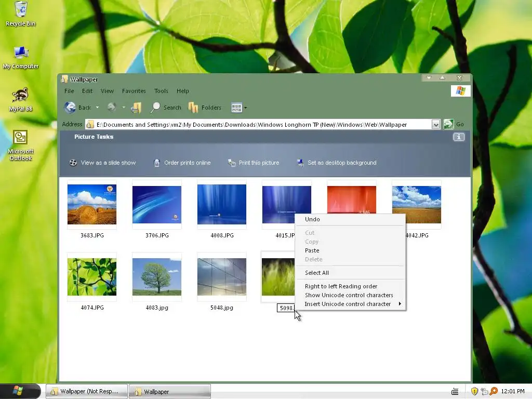This screenshot has height=399, width=532.
Task: Choose Select All in context menu
Action: [x=351, y=273]
